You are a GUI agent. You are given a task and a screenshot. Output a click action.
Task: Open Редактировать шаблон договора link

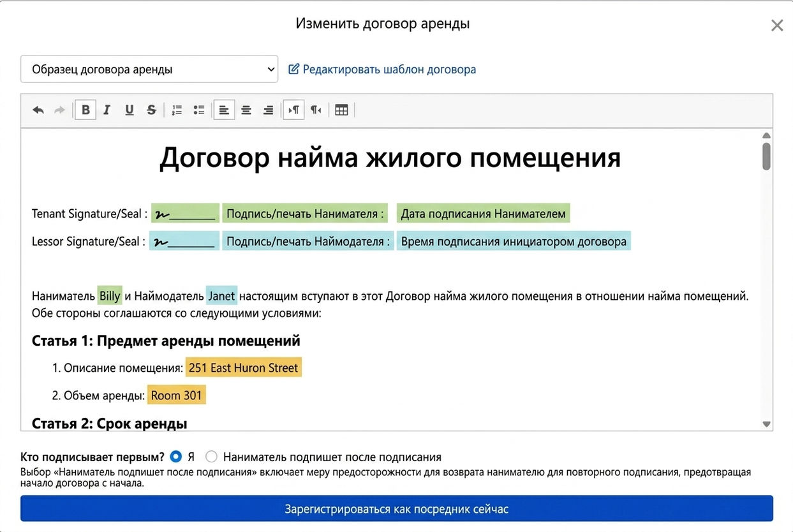(x=382, y=69)
